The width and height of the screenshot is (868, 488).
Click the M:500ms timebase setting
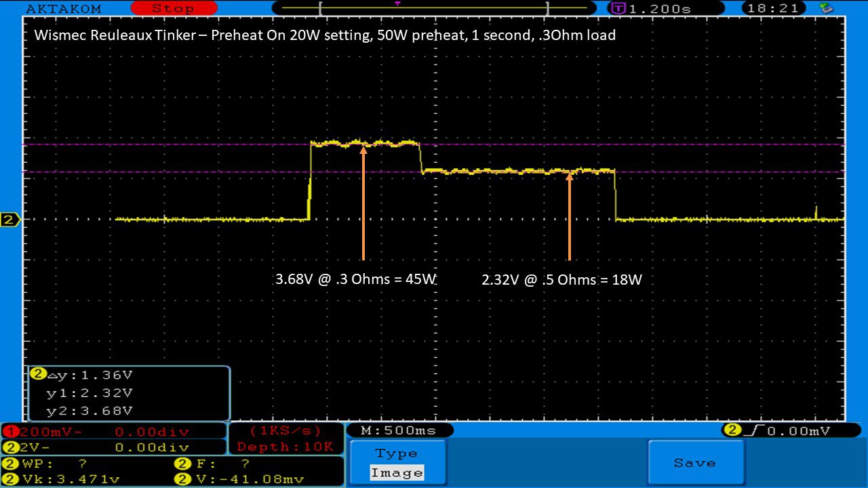399,430
